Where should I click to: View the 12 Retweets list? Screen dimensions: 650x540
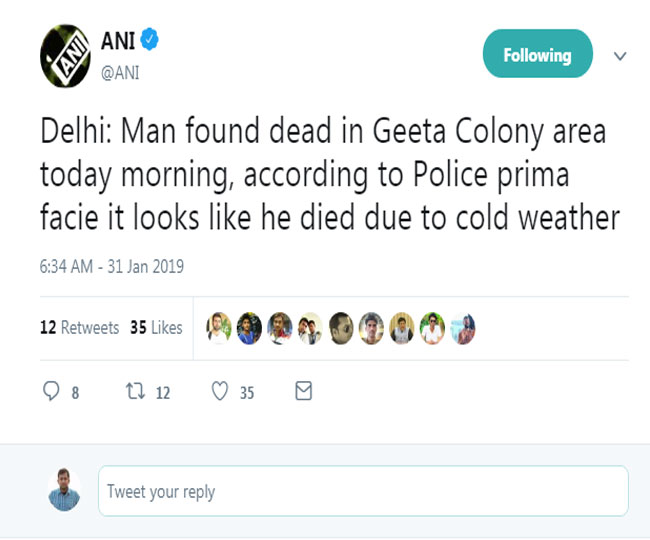79,328
